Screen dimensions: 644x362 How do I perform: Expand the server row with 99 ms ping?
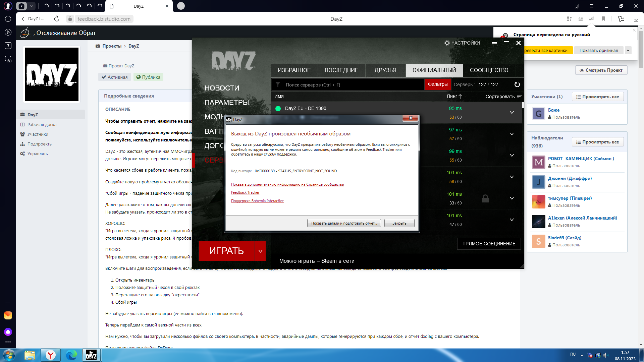(512, 156)
